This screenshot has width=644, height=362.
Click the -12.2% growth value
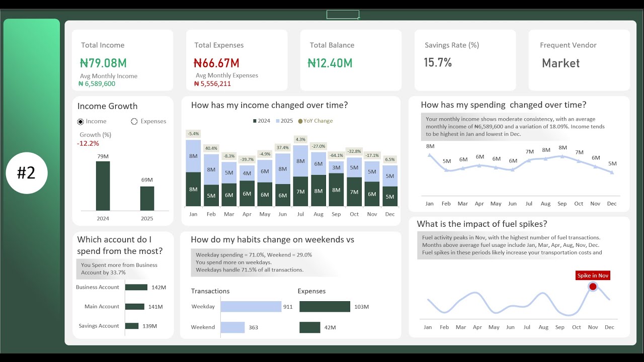[88, 144]
